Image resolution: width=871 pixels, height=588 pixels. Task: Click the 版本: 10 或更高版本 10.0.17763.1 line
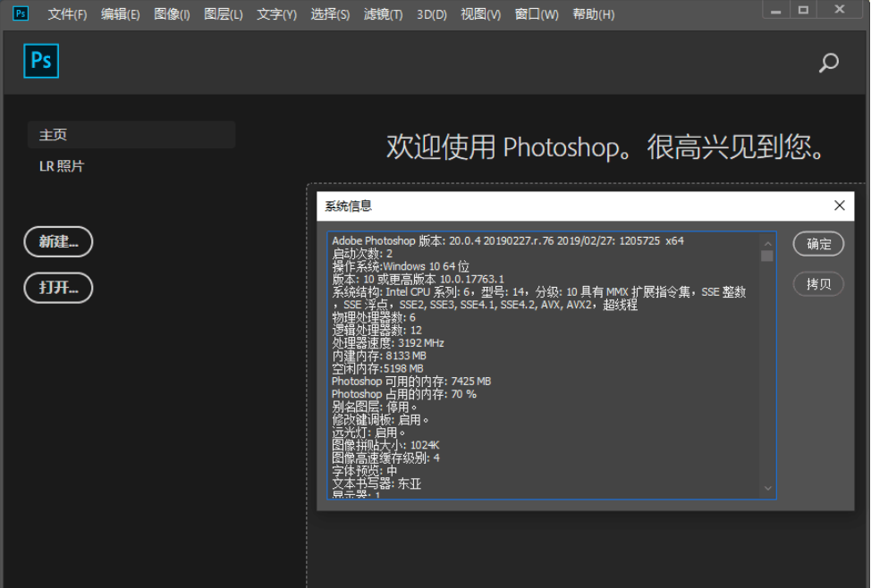(x=418, y=280)
